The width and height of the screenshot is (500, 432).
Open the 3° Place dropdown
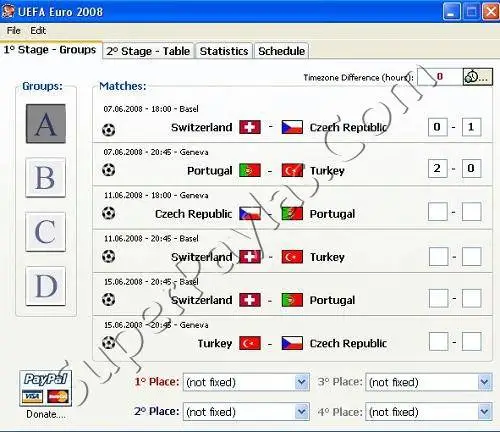tap(429, 382)
